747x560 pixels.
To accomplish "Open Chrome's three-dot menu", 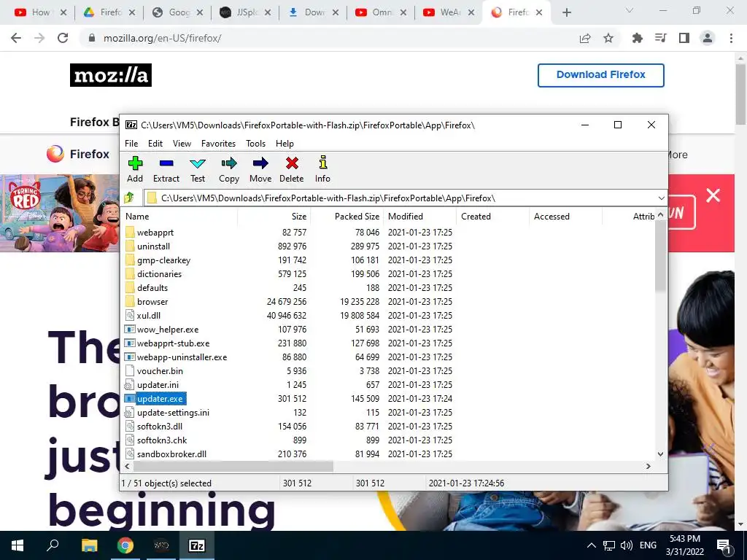I will [731, 38].
